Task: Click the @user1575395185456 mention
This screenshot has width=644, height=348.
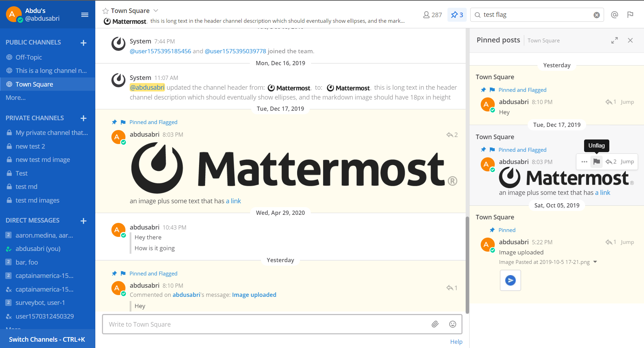Action: (160, 51)
